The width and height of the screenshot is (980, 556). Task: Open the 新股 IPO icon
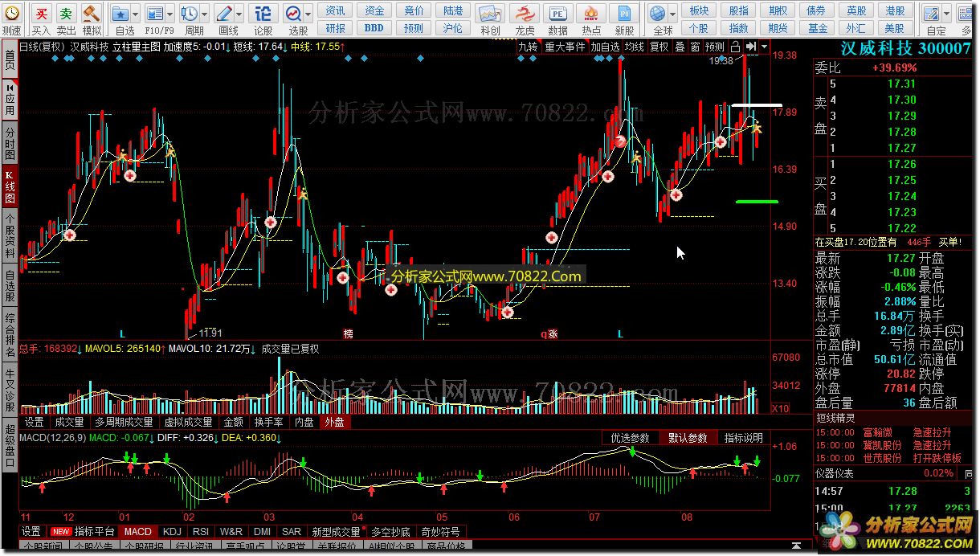[x=624, y=14]
